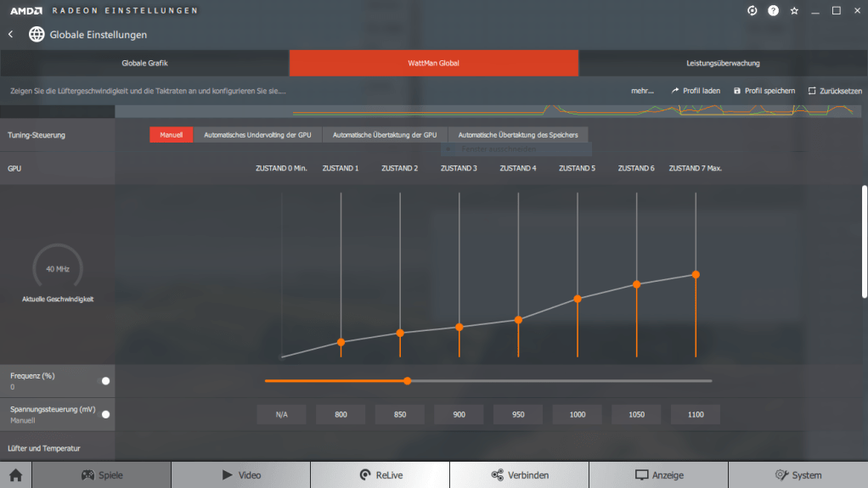Click the 1100 mV voltage field
Image resolution: width=868 pixels, height=488 pixels.
click(695, 414)
